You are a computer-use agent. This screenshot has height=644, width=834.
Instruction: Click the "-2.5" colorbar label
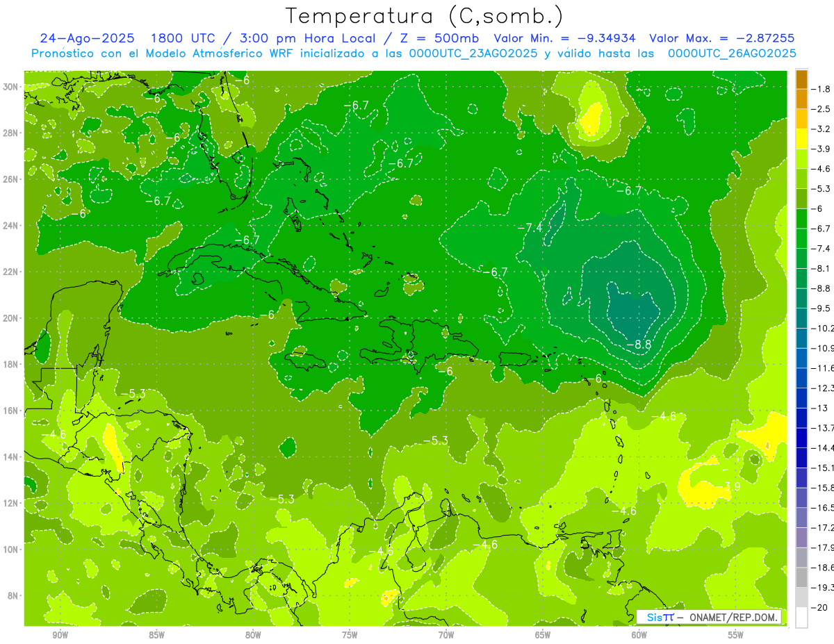coord(821,109)
